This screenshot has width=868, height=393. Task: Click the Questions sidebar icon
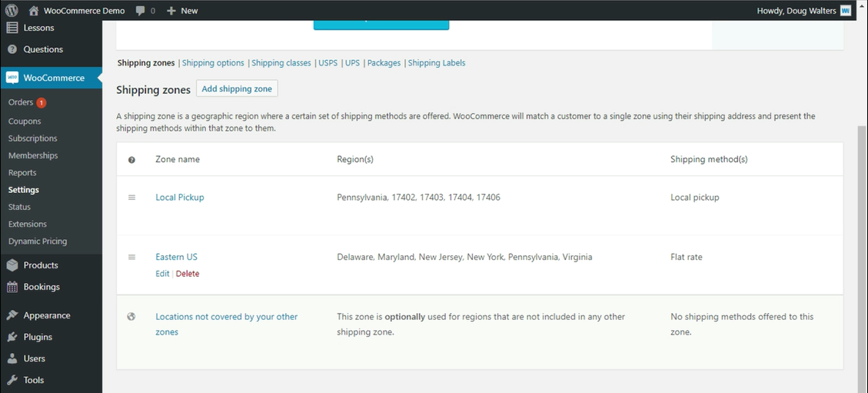coord(12,49)
